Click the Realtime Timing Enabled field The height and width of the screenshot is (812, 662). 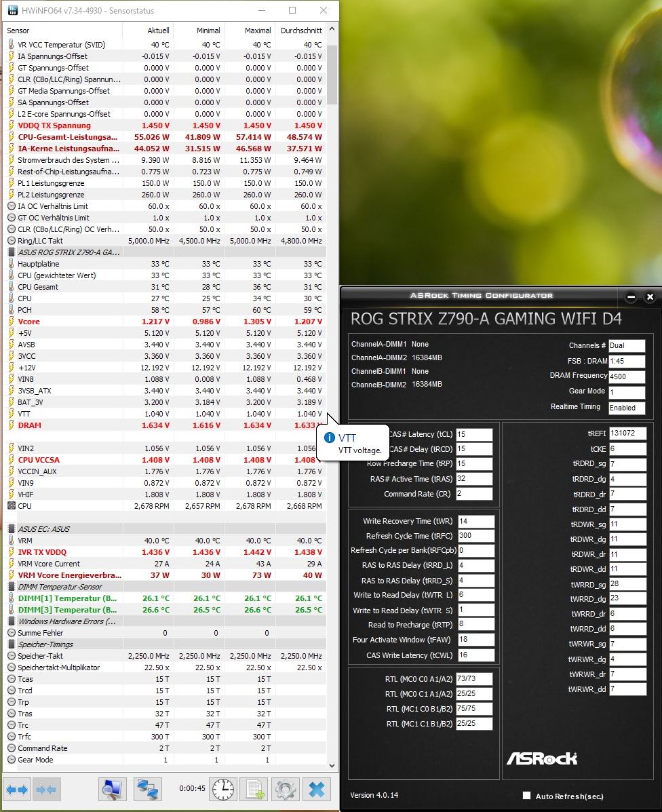tap(627, 408)
